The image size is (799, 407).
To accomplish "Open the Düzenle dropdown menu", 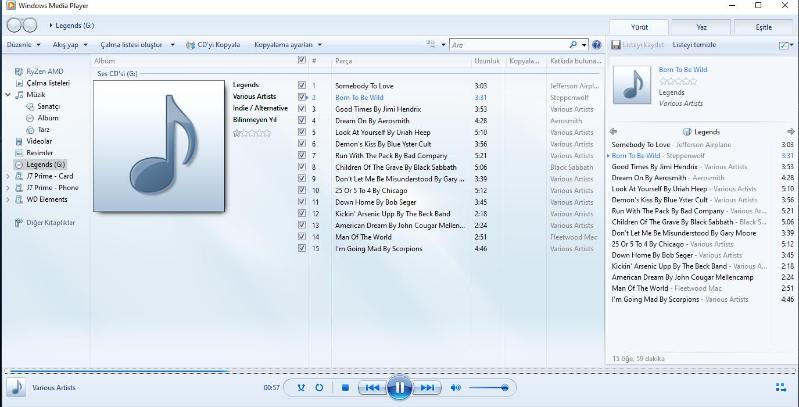I will (x=23, y=45).
